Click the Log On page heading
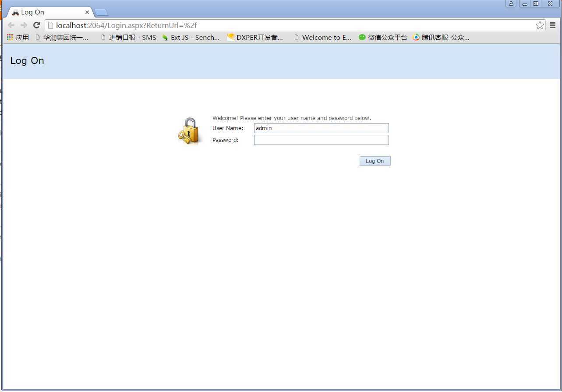Image resolution: width=562 pixels, height=392 pixels. click(27, 61)
